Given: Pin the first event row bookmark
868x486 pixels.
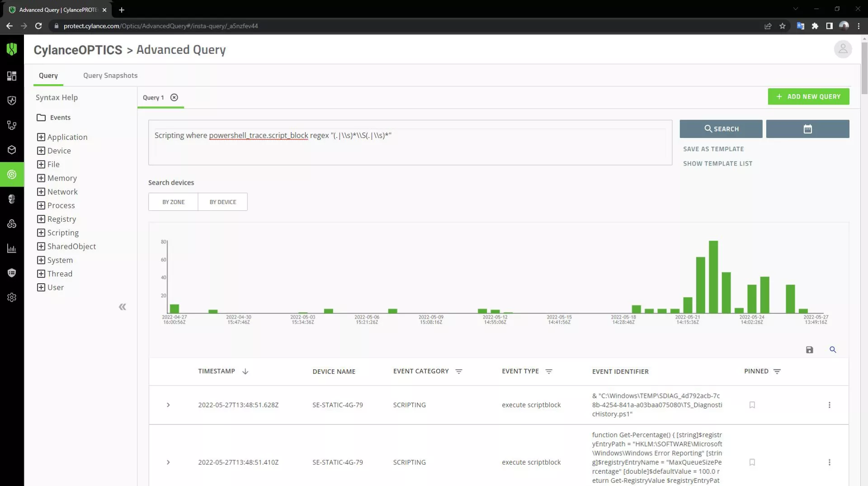Looking at the screenshot, I should [752, 405].
